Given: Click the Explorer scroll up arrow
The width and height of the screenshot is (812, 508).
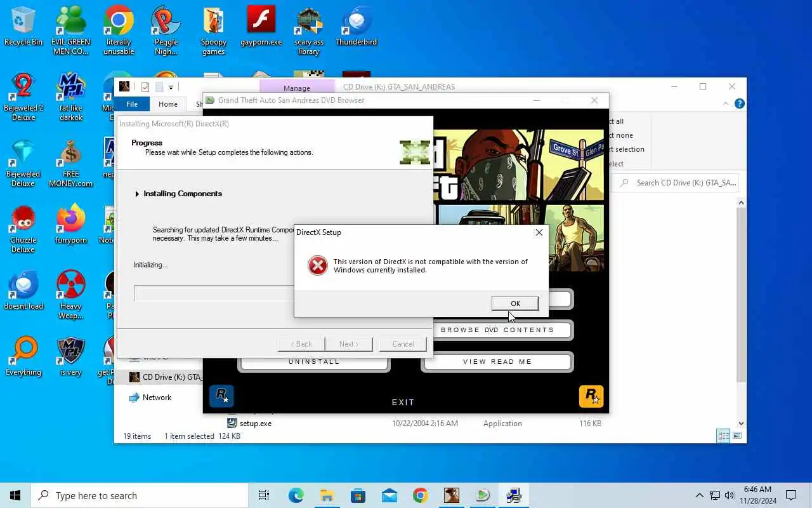Looking at the screenshot, I should point(741,203).
